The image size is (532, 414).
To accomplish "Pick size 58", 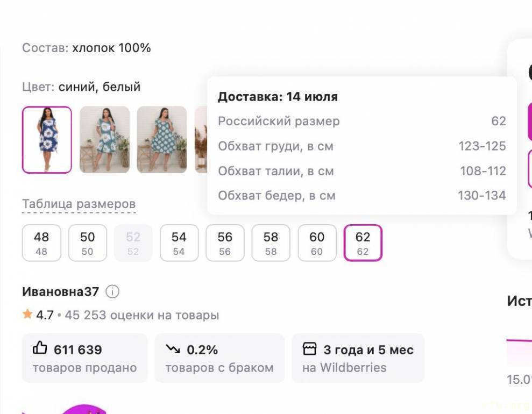I will tap(271, 243).
